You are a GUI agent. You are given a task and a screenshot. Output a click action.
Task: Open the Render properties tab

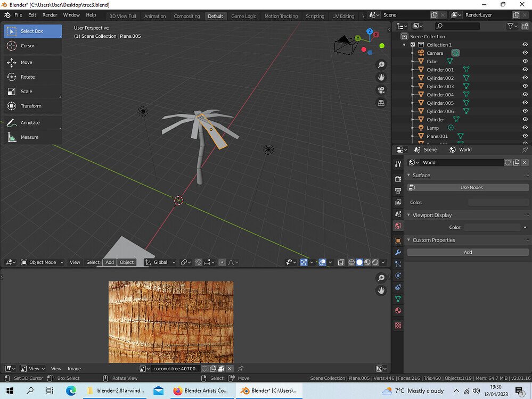tap(398, 179)
